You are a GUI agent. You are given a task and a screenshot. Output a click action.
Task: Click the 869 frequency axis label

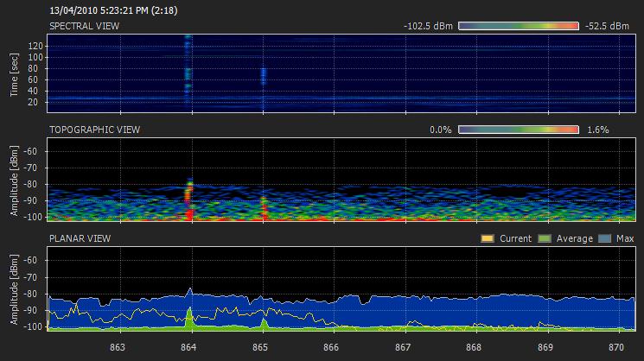click(x=545, y=347)
